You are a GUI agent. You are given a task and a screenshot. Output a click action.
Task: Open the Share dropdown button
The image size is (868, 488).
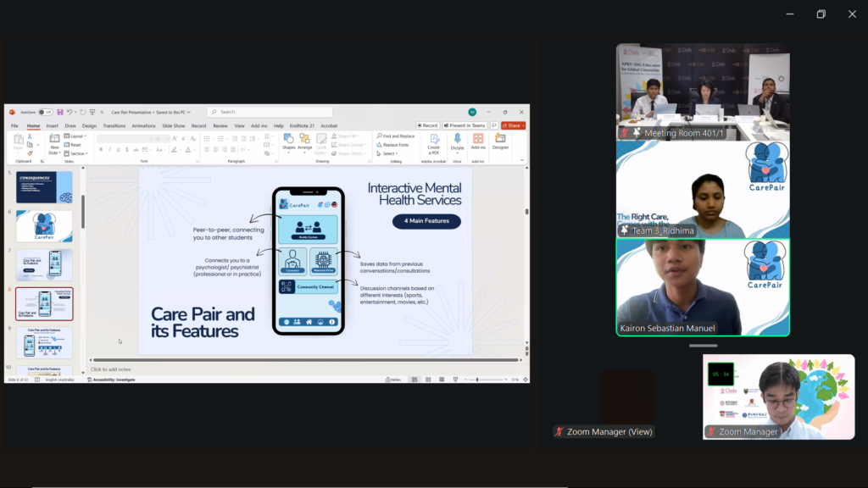tap(513, 125)
